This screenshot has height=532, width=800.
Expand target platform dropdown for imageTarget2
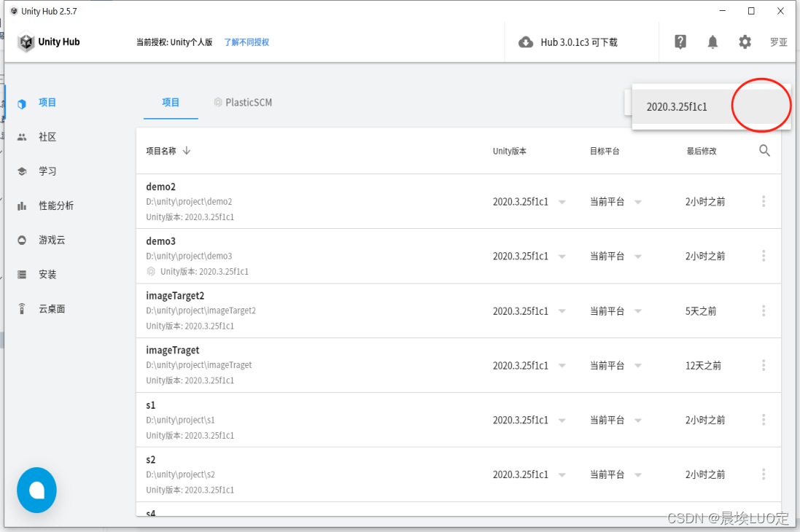638,311
